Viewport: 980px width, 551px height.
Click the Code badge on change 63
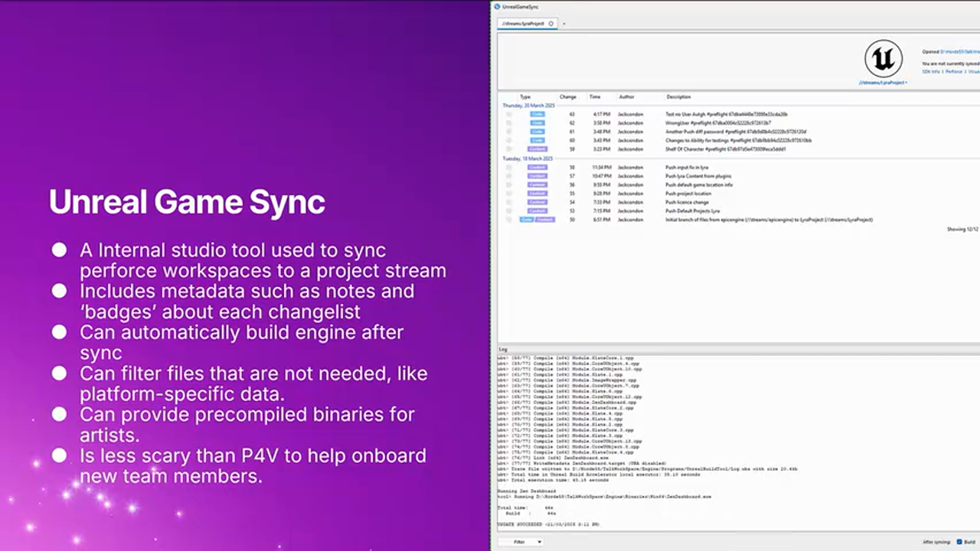point(537,114)
